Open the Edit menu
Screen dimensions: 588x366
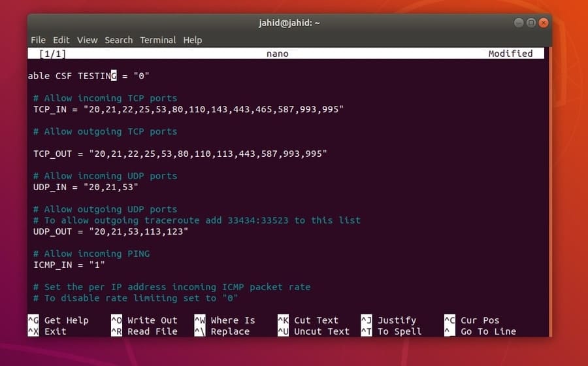(61, 40)
